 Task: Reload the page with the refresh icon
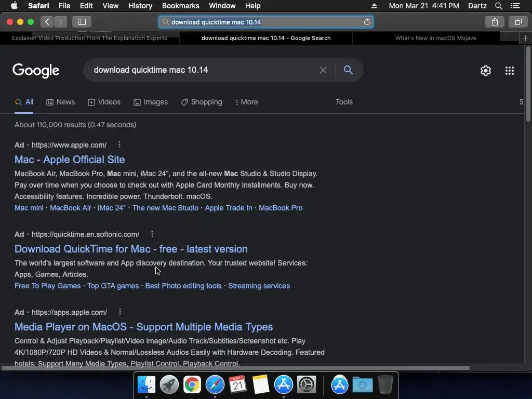click(367, 22)
